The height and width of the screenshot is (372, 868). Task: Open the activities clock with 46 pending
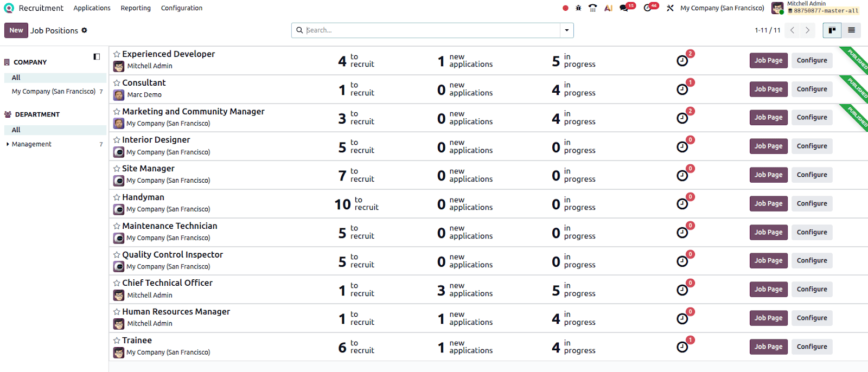[648, 8]
